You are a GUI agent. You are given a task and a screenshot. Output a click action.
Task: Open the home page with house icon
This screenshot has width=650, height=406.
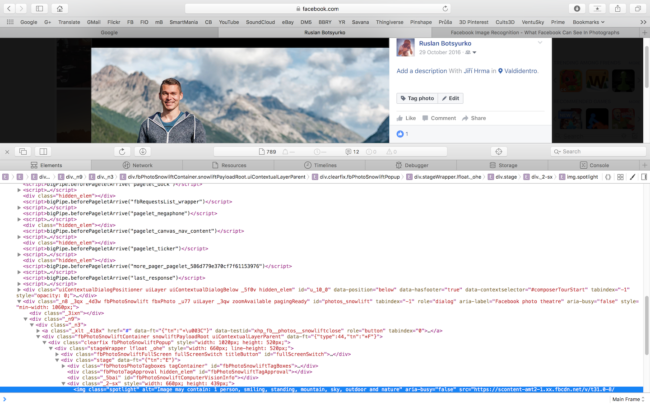[x=60, y=8]
